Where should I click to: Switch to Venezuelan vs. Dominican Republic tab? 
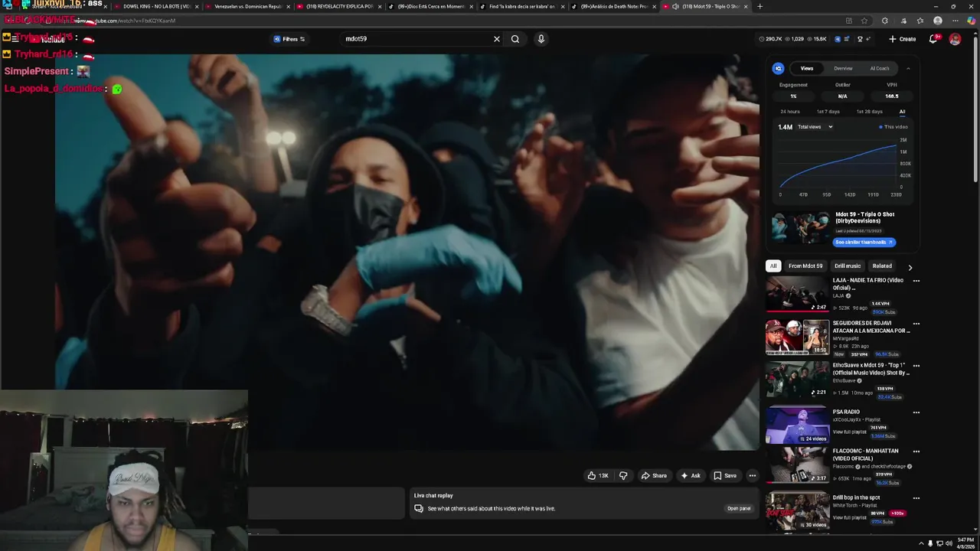247,6
